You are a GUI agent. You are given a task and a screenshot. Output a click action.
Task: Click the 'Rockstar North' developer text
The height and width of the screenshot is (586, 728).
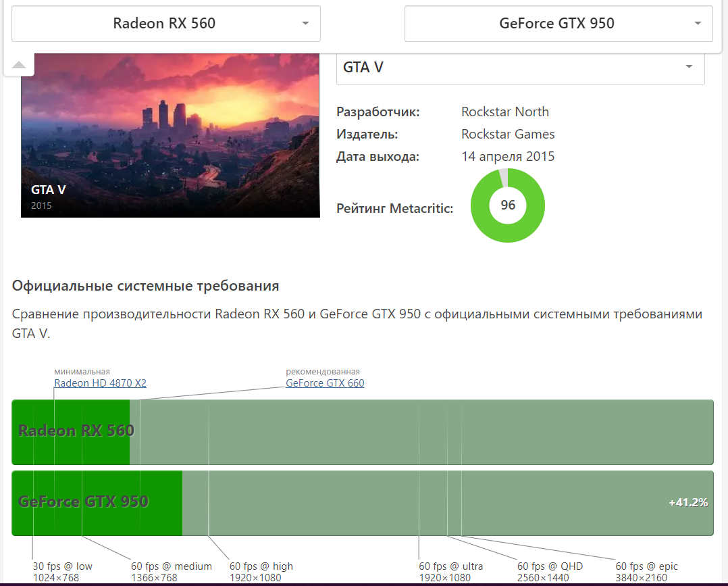[x=505, y=112]
